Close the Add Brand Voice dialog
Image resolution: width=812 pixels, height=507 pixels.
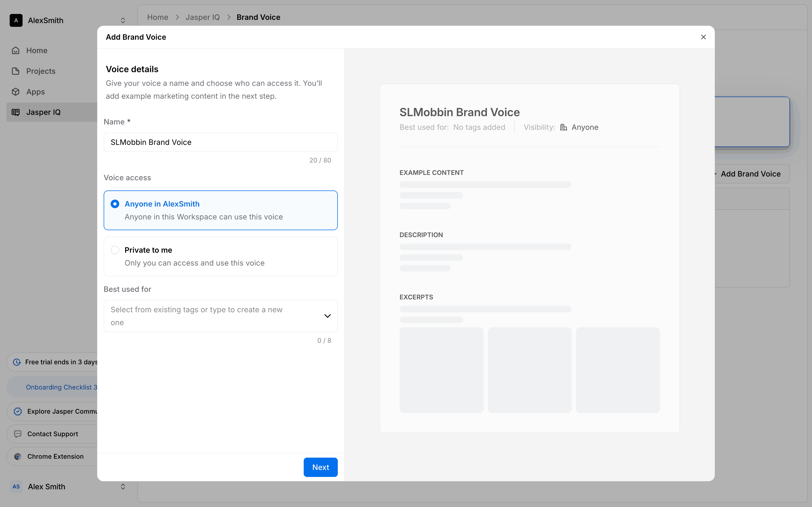point(703,37)
